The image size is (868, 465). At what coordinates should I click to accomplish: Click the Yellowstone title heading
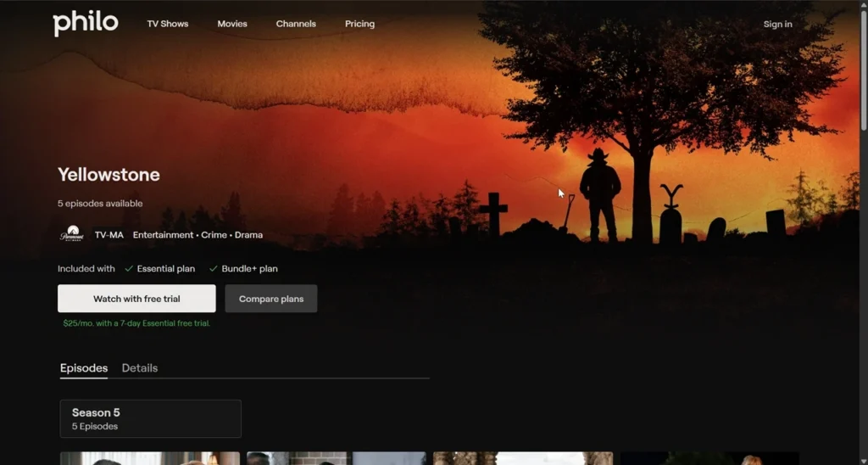(109, 175)
